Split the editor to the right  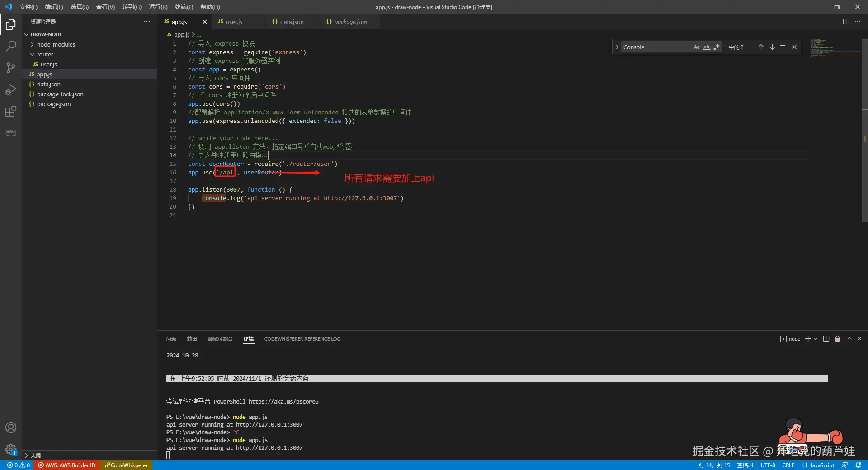click(846, 22)
